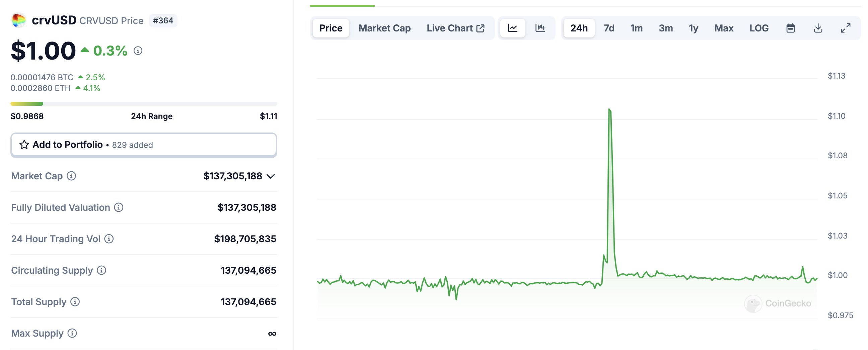Select the Price chart tab
The height and width of the screenshot is (350, 868).
[331, 28]
